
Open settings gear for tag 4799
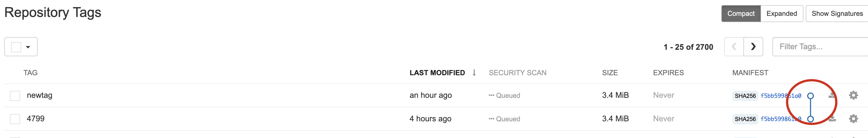pyautogui.click(x=853, y=118)
